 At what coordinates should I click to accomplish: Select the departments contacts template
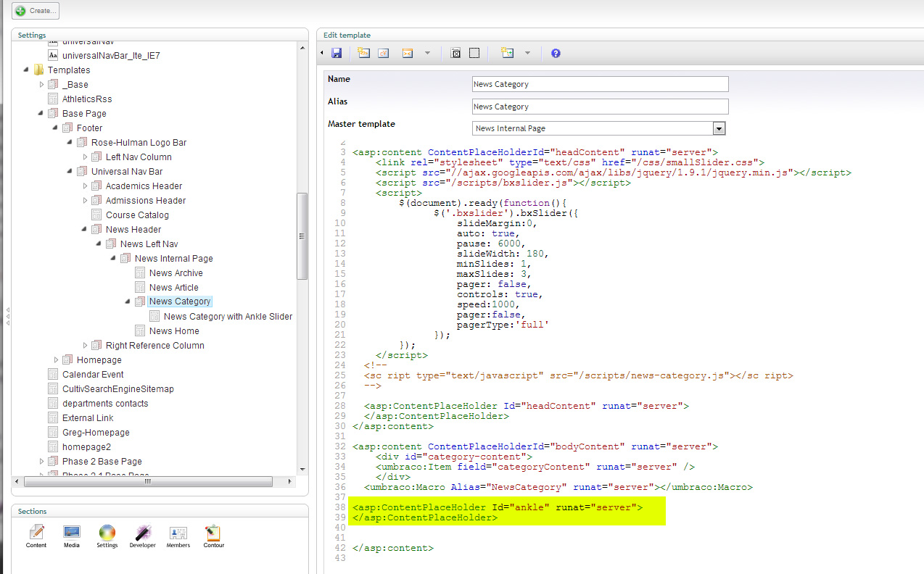click(x=104, y=403)
